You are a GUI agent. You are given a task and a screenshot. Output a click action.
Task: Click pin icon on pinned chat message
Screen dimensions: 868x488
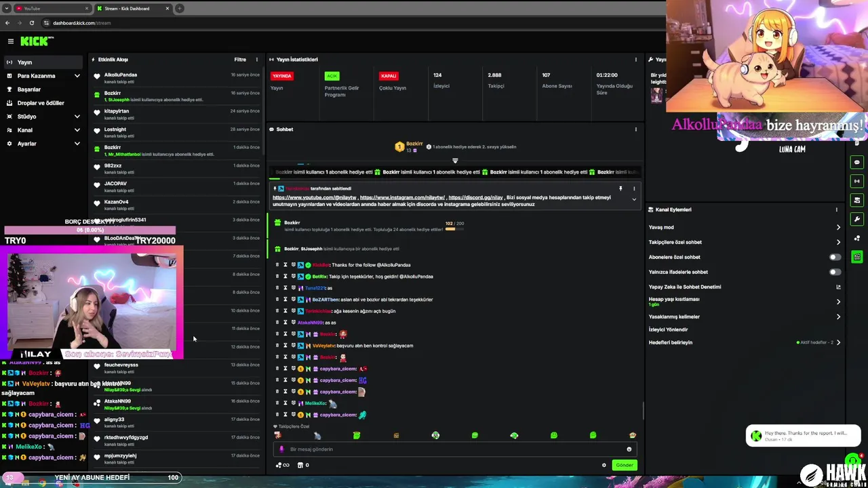pyautogui.click(x=620, y=188)
